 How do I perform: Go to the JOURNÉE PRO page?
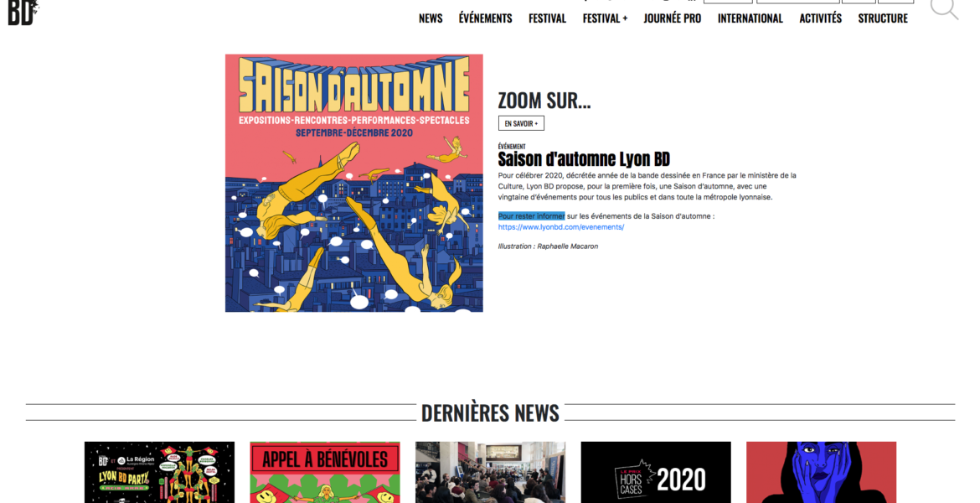[673, 18]
